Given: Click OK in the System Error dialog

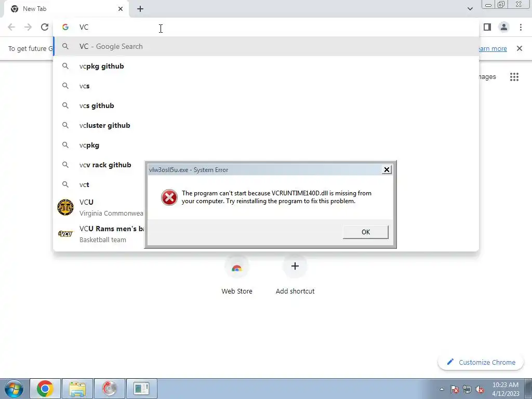Looking at the screenshot, I should tap(365, 232).
